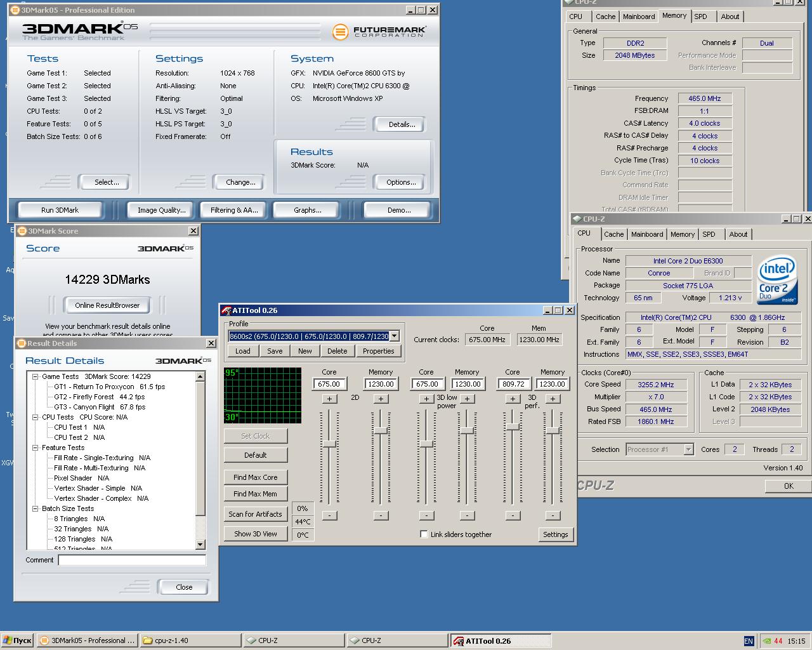812x650 pixels.
Task: Click the 3DMark Score window title icon
Action: 22,231
